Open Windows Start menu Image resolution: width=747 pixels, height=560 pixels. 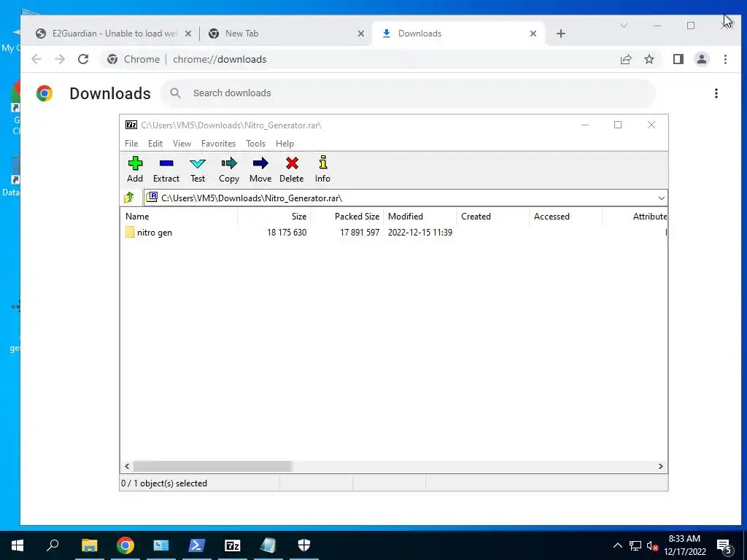click(x=18, y=545)
